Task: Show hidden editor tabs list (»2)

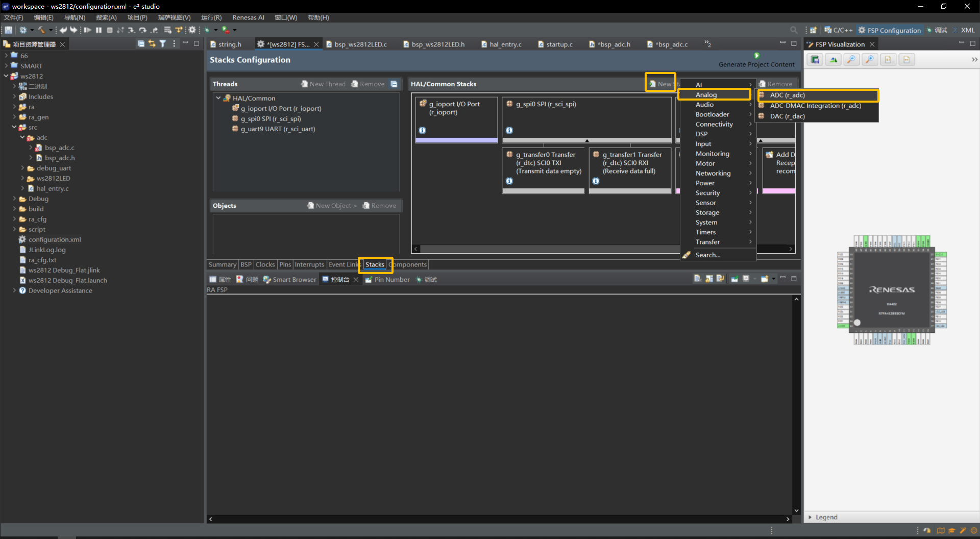Action: click(x=708, y=44)
